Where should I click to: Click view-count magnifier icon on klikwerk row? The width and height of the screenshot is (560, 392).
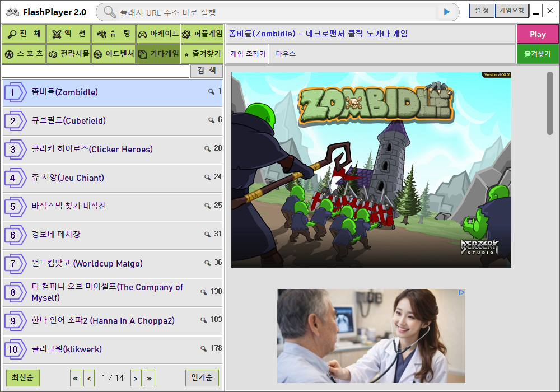click(x=204, y=348)
